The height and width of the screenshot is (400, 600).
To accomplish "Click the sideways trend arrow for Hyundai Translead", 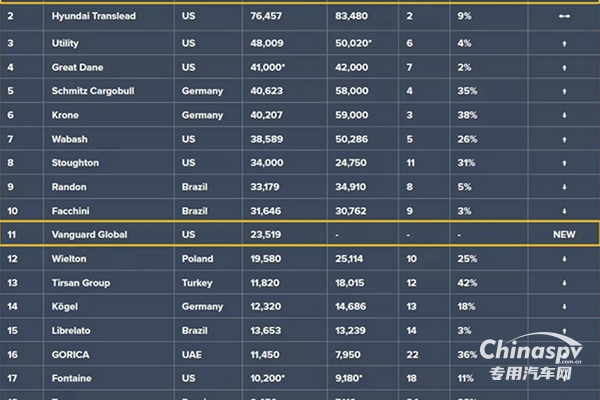I will tap(565, 17).
